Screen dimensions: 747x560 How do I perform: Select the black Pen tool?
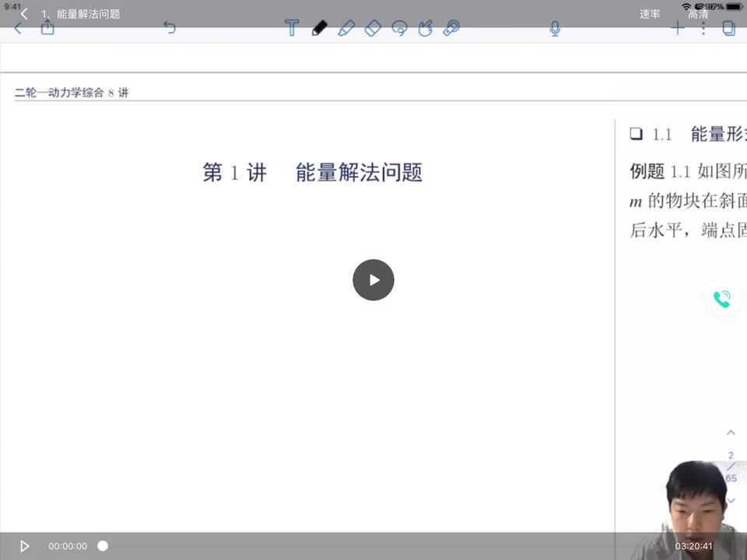pyautogui.click(x=319, y=28)
